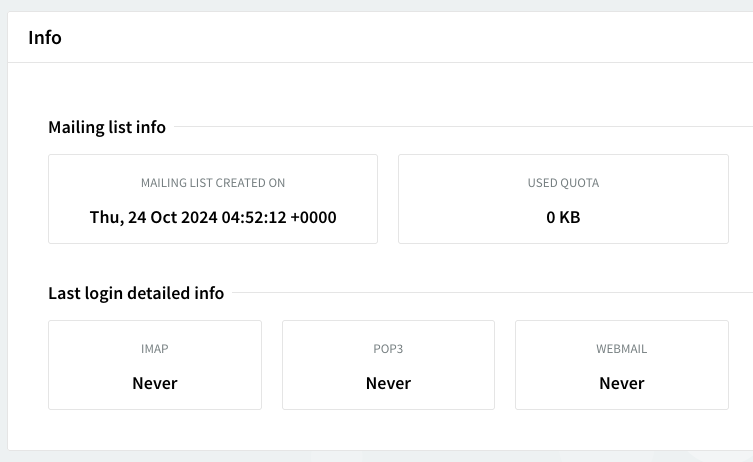The height and width of the screenshot is (462, 753).
Task: Click the divider line beside Last login detailed info
Action: [x=490, y=293]
